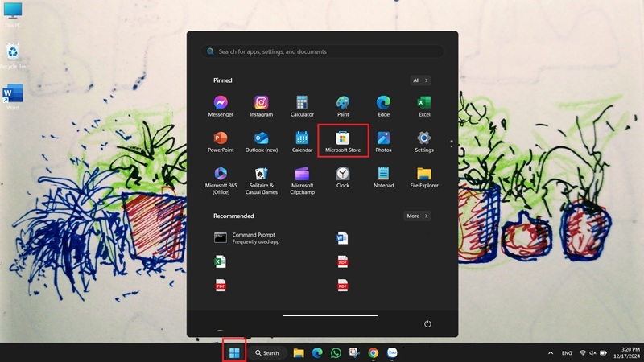Expand the All apps list
The width and height of the screenshot is (644, 362).
pyautogui.click(x=421, y=80)
